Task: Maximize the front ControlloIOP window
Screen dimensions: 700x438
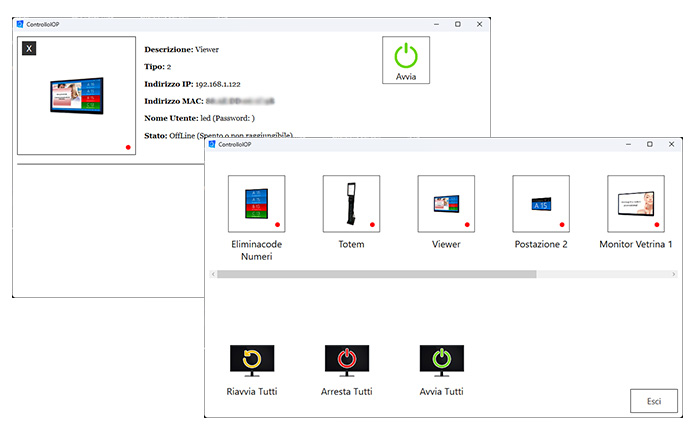Action: (x=650, y=144)
